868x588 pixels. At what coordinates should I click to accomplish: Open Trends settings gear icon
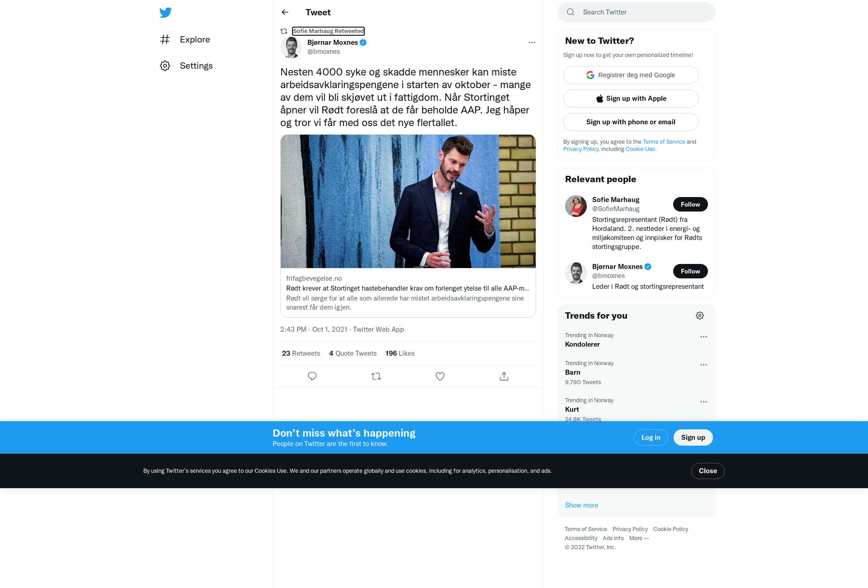point(700,315)
